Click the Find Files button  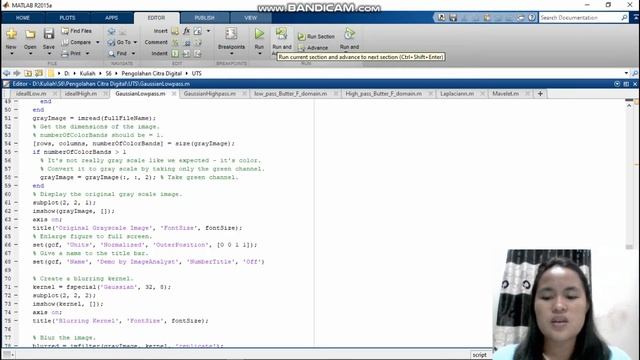point(76,31)
